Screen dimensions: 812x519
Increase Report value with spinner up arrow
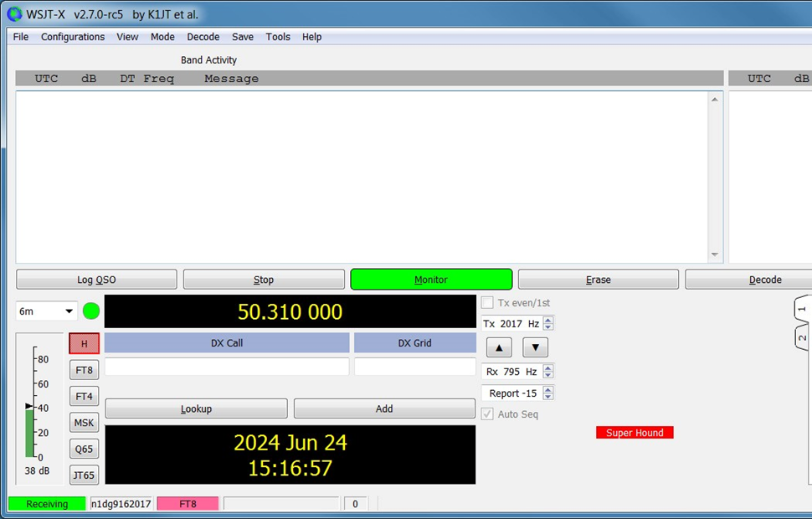pos(548,389)
